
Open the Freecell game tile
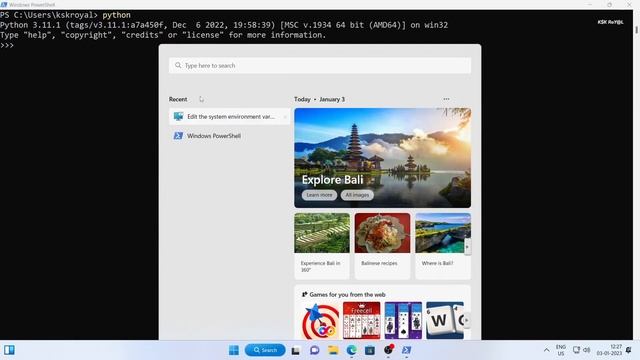362,321
